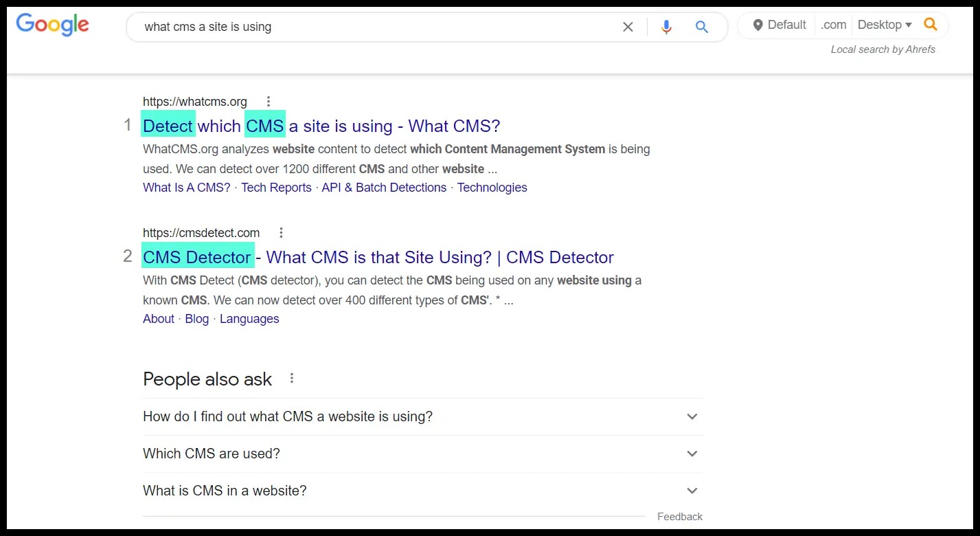Click the Default location pin icon
Screen dimensions: 980x536
[x=758, y=25]
